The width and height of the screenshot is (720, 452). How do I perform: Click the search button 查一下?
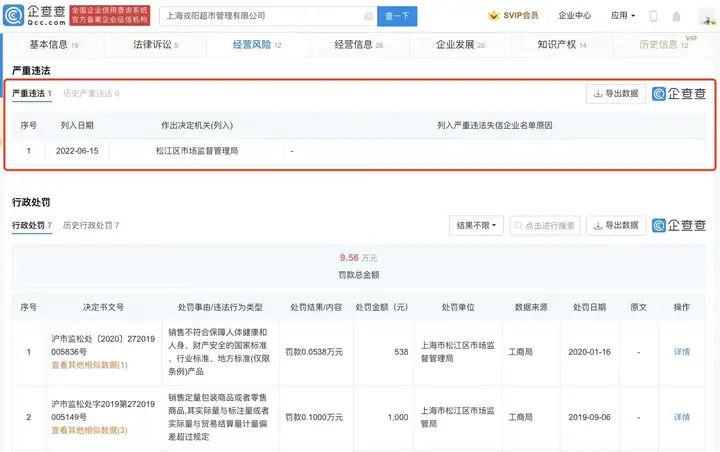[x=397, y=16]
